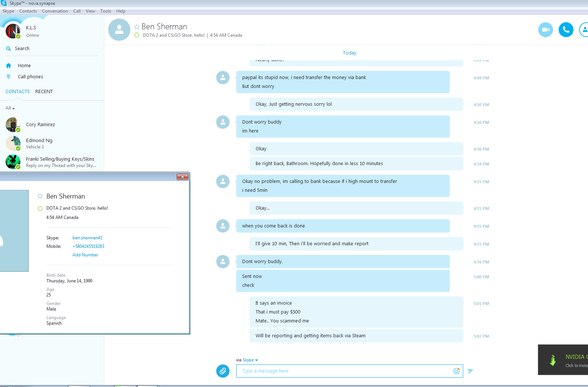Screen dimensions: 588x387
Task: Expand the All contacts filter dropdown
Action: [x=10, y=108]
